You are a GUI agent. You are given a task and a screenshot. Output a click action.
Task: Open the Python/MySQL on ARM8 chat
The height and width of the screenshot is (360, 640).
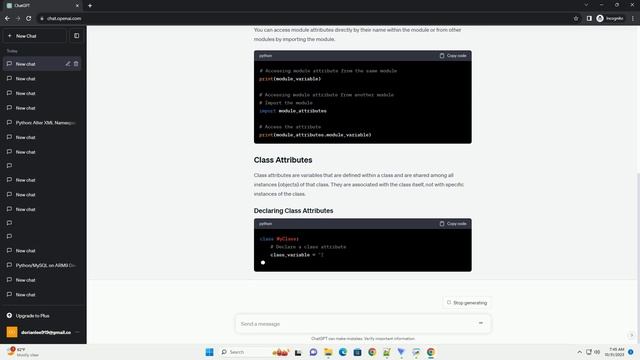click(x=43, y=265)
